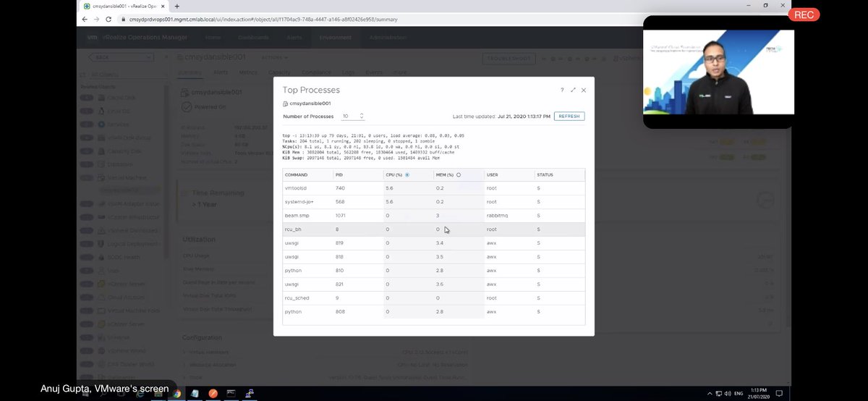Refresh the Top Processes list
Image resolution: width=868 pixels, height=401 pixels.
coord(569,116)
